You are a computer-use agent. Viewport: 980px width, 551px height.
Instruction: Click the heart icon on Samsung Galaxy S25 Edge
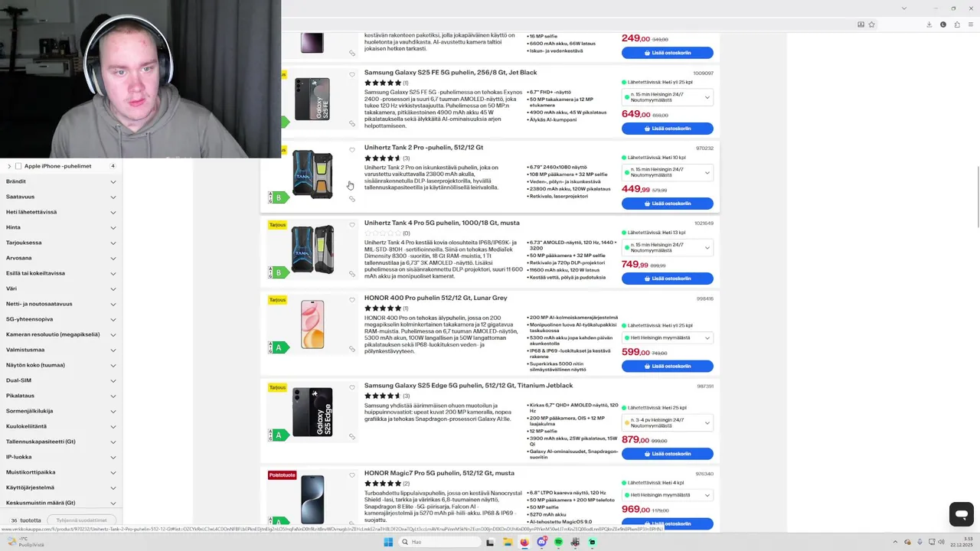tap(352, 388)
